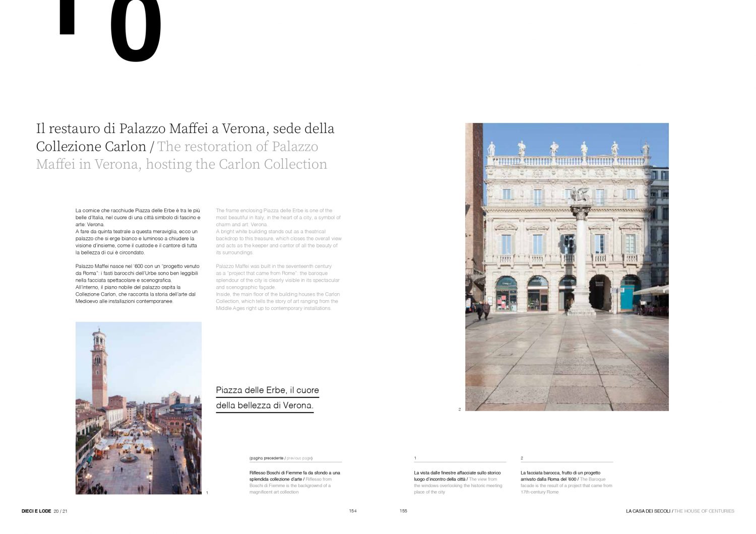This screenshot has height=534, width=756.
Task: Click the footer 'DIECI E LODE 20 / 21'
Action: click(44, 511)
